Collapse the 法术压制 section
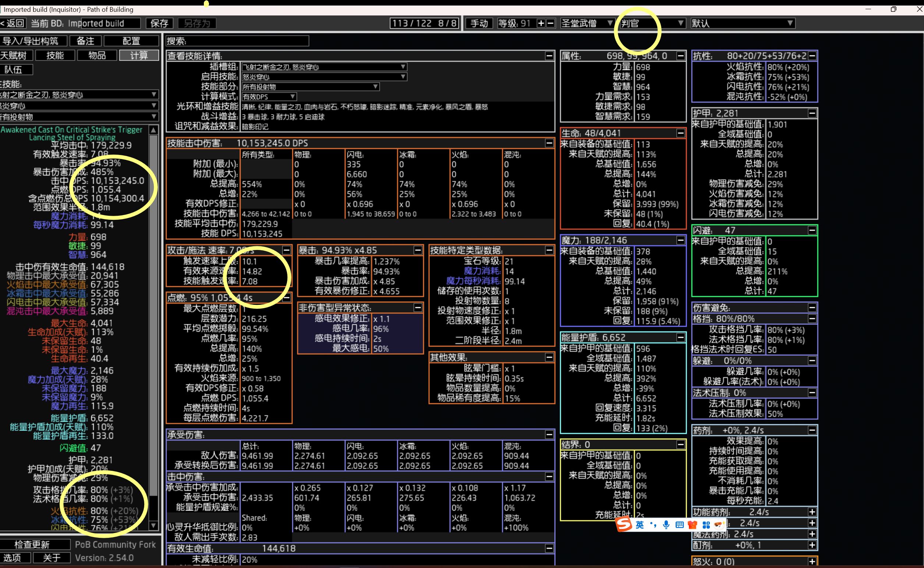Viewport: 924px width, 568px height. (812, 393)
